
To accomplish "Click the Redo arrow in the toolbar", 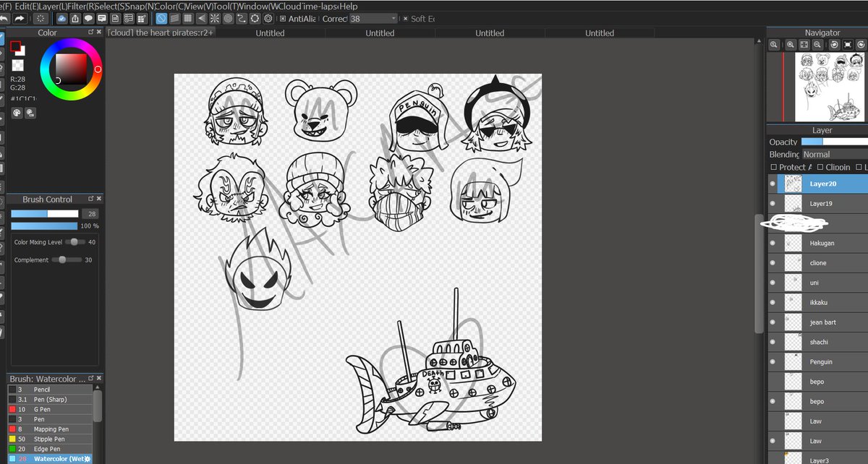I will (x=20, y=18).
